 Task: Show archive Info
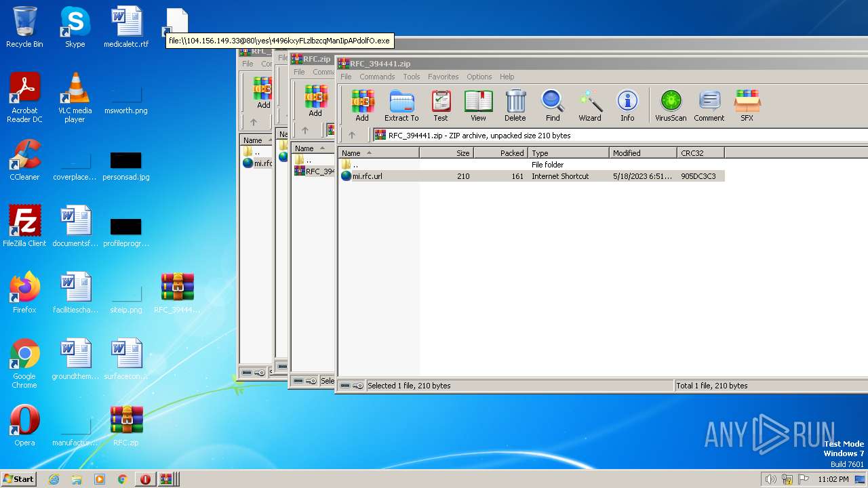point(627,106)
